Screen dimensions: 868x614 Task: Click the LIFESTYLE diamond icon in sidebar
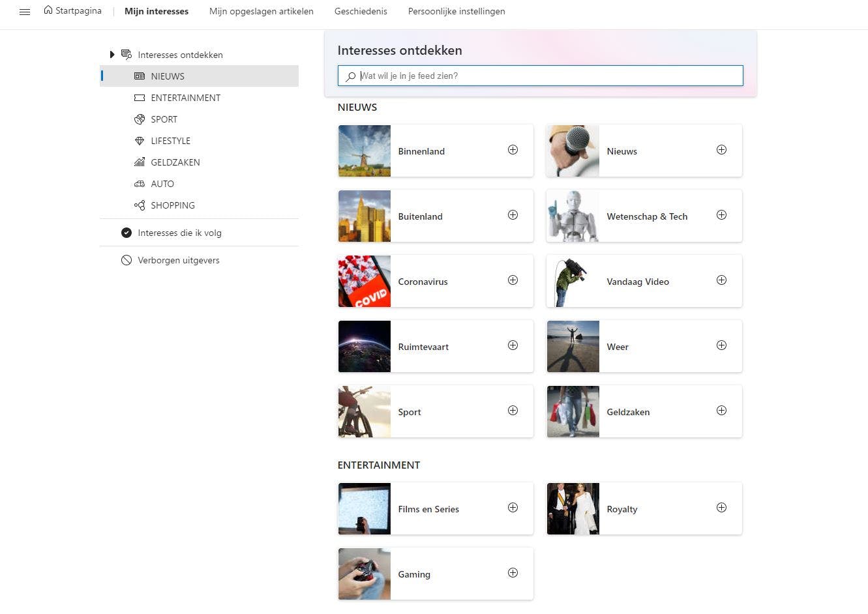click(140, 141)
